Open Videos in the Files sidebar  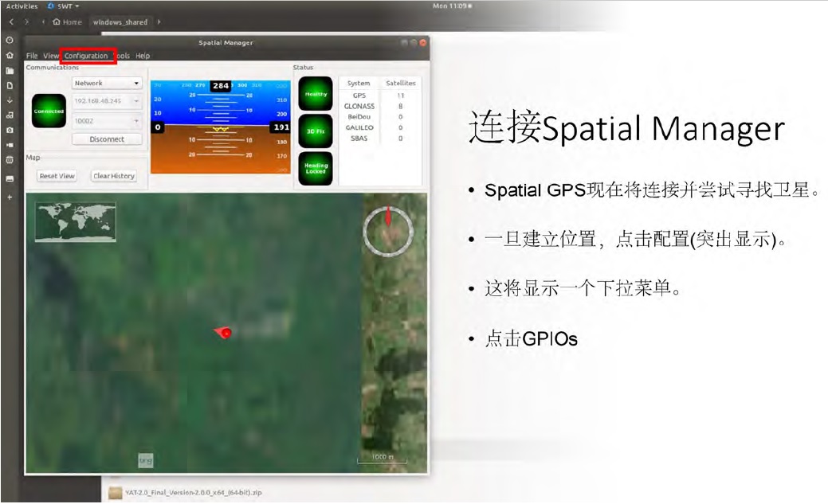click(x=10, y=145)
